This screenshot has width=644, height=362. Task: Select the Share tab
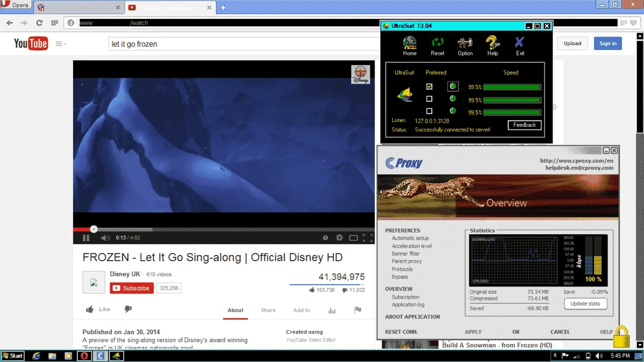(268, 310)
